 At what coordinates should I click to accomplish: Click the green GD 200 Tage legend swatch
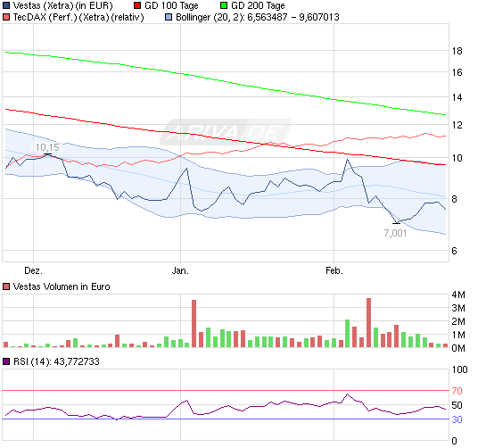224,5
